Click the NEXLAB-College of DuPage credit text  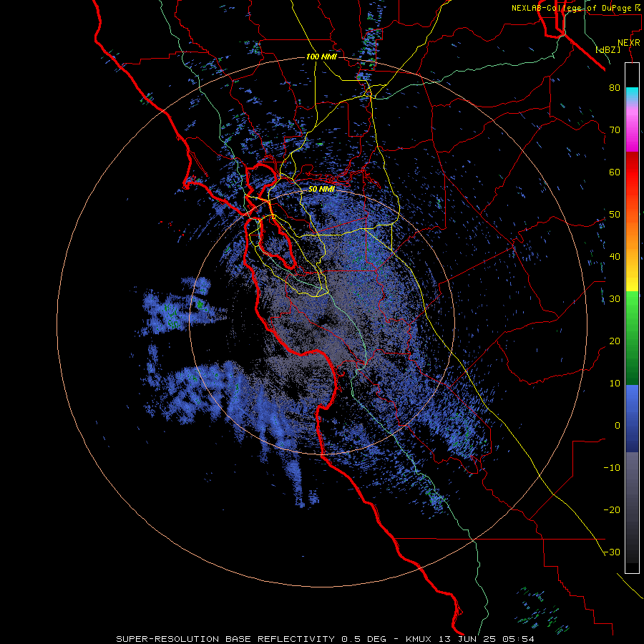[572, 8]
